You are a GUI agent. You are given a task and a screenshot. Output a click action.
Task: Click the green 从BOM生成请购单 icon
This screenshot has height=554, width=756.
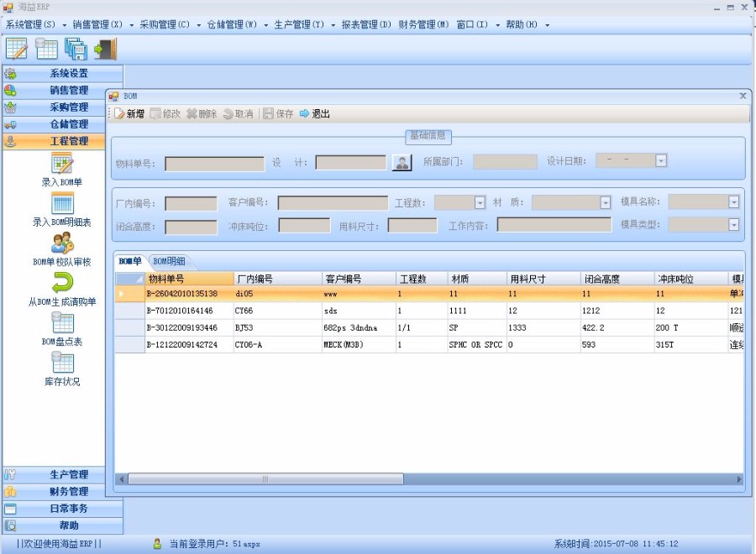62,283
